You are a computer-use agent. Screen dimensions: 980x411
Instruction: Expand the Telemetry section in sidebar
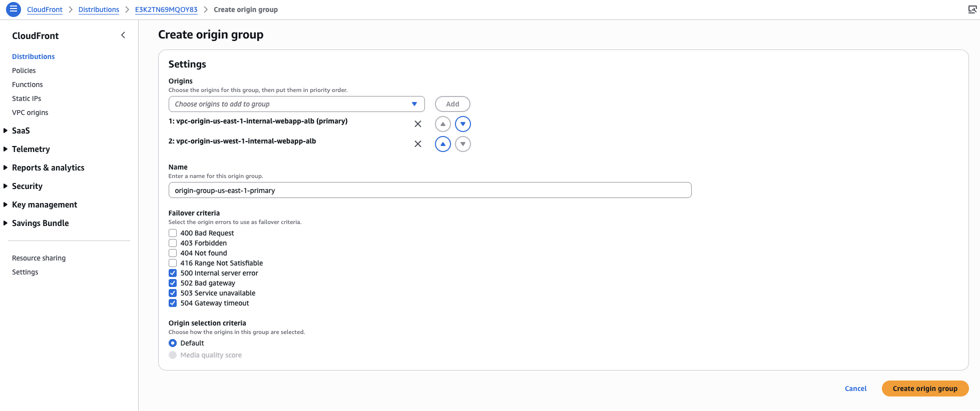pyautogui.click(x=31, y=149)
